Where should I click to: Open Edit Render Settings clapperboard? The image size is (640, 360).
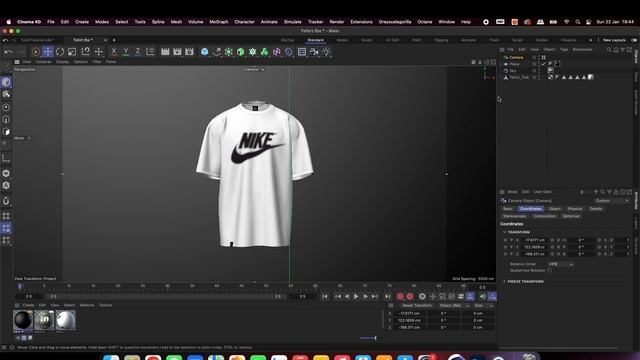pyautogui.click(x=189, y=52)
